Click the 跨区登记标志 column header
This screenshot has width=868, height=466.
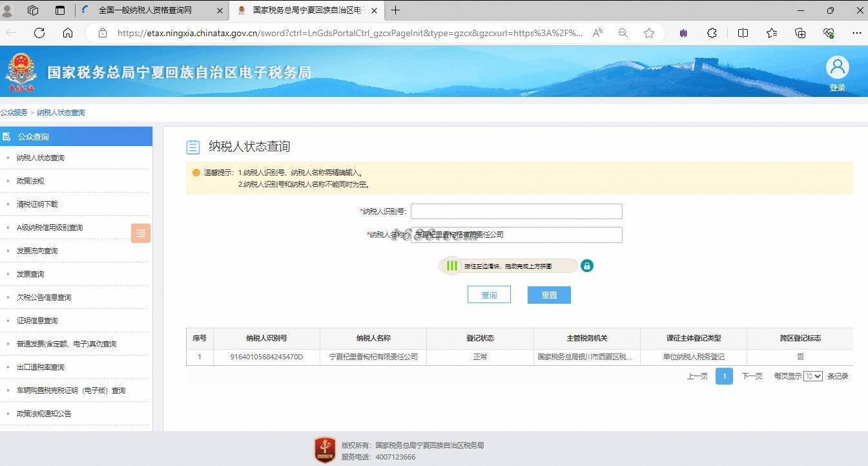click(800, 338)
